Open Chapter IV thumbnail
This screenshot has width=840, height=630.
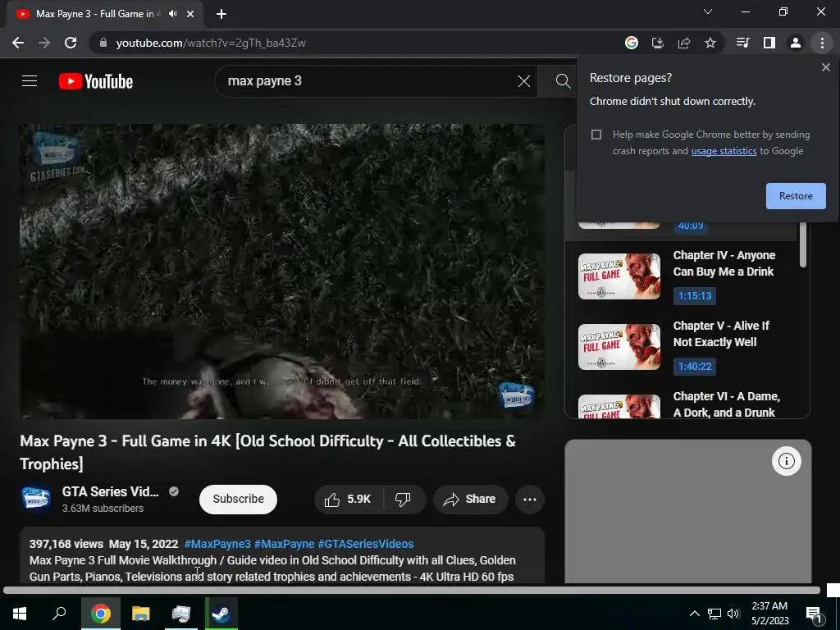tap(619, 276)
